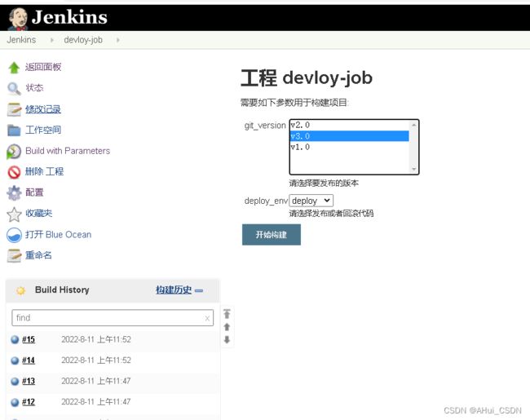Click the 请选择要发布的版本 description text

(x=324, y=183)
